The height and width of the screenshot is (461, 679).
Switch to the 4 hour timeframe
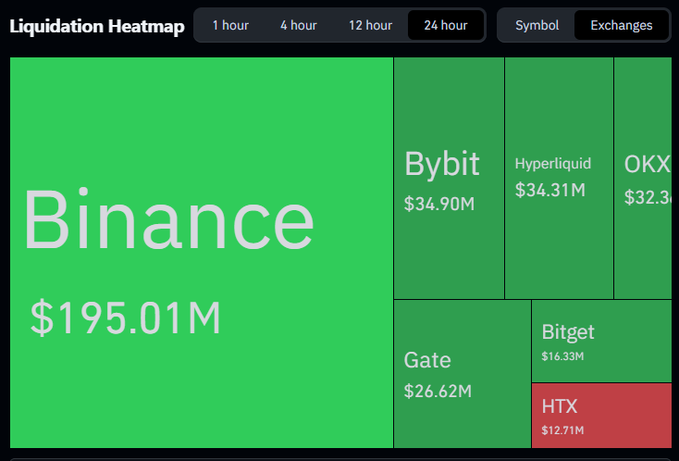click(x=298, y=26)
